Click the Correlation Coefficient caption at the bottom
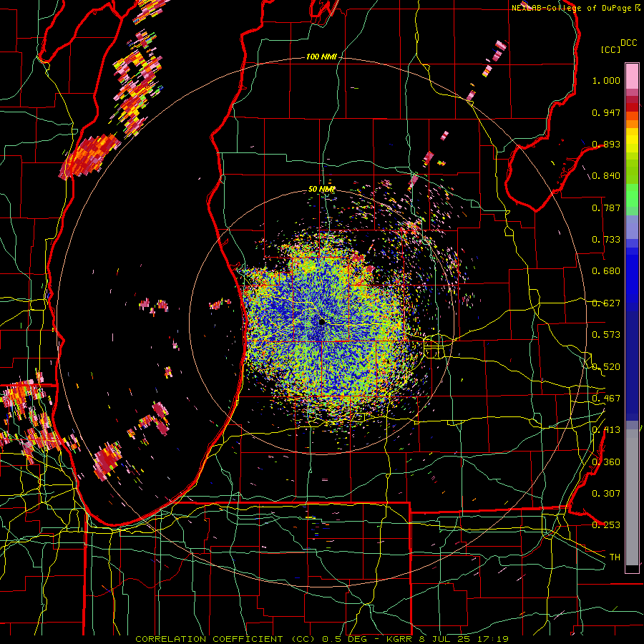Screen dimensions: 644x644 coord(321,639)
